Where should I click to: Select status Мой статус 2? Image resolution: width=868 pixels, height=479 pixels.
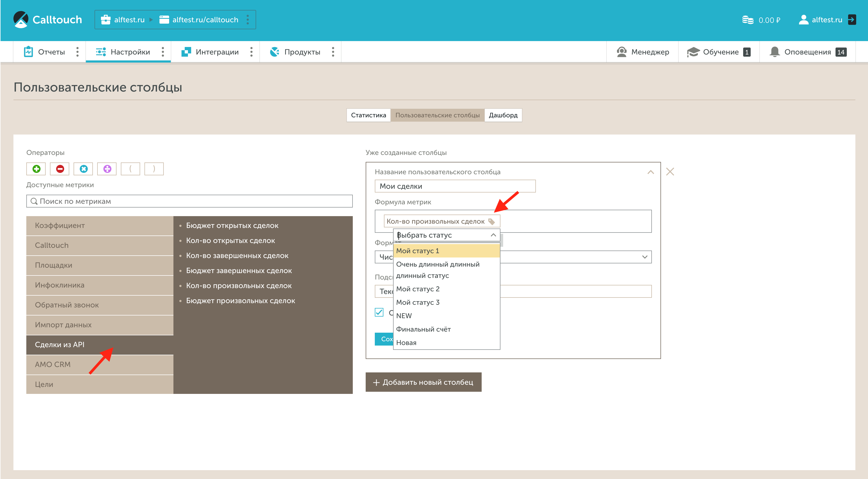pyautogui.click(x=446, y=289)
